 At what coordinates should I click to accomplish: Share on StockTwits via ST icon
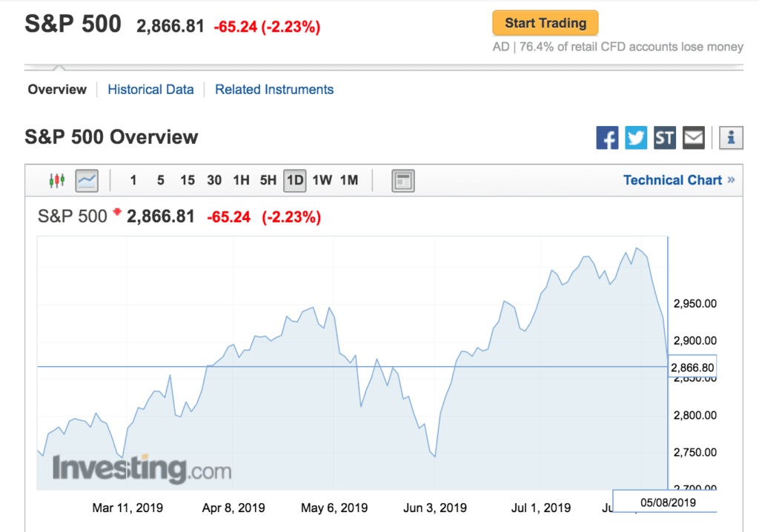665,138
